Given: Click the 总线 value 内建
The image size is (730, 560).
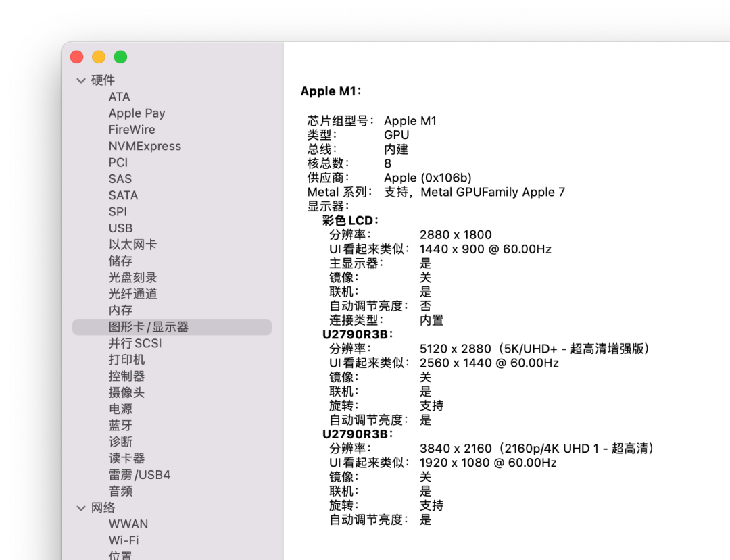Looking at the screenshot, I should click(396, 149).
